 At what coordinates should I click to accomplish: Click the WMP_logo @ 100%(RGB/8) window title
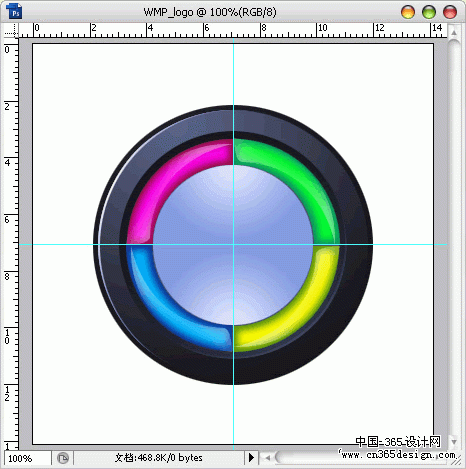pos(210,12)
